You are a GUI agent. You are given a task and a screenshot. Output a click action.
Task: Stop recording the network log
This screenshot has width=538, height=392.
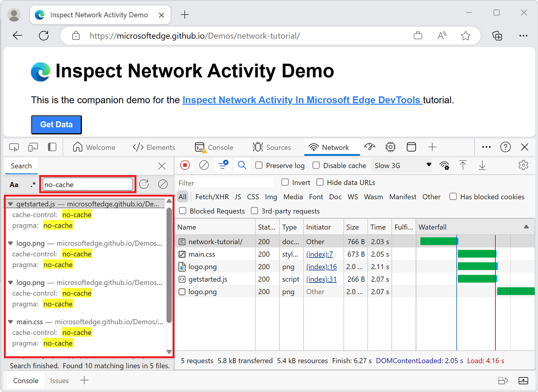185,165
